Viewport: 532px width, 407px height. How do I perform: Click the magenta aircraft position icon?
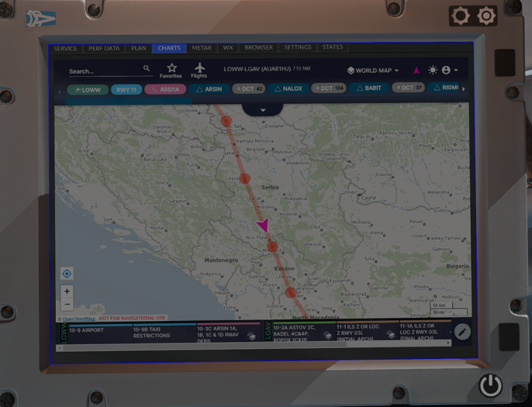[417, 70]
